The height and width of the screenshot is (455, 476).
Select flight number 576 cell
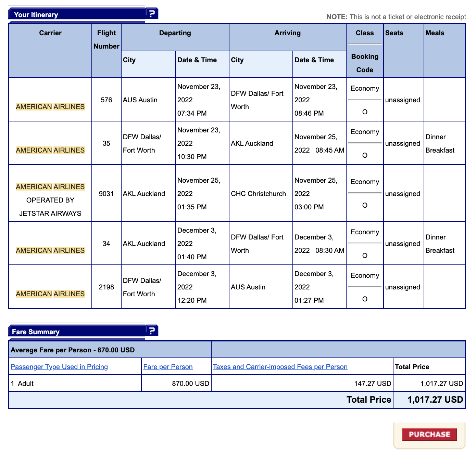[x=107, y=100]
